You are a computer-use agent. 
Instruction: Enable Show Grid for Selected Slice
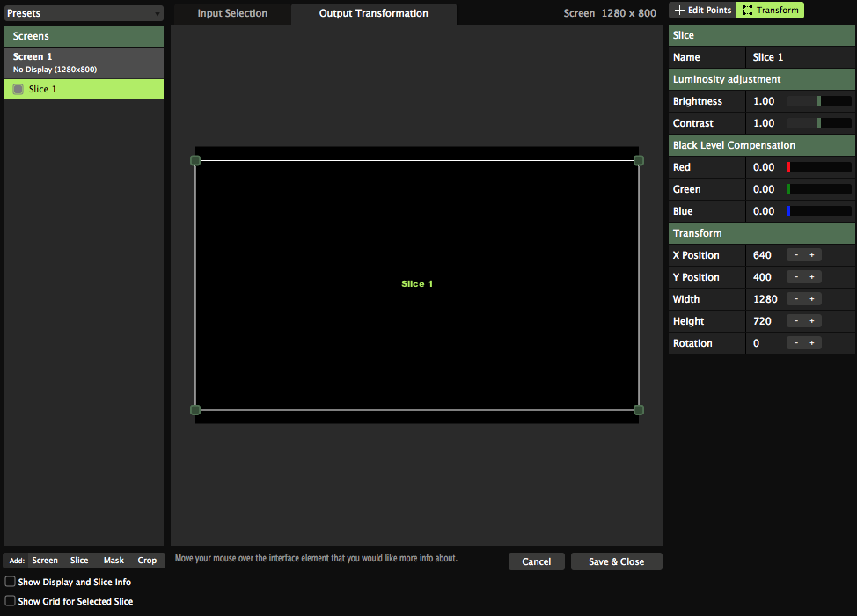coord(10,601)
